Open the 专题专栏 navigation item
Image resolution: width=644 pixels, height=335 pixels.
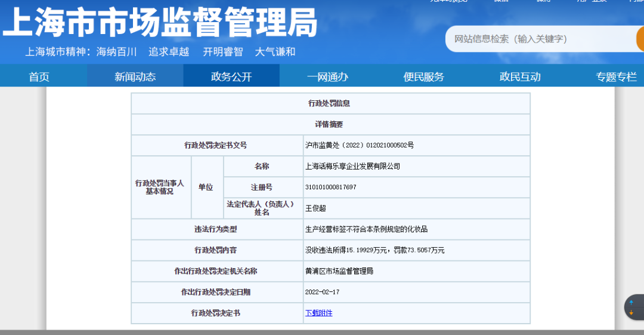click(616, 76)
